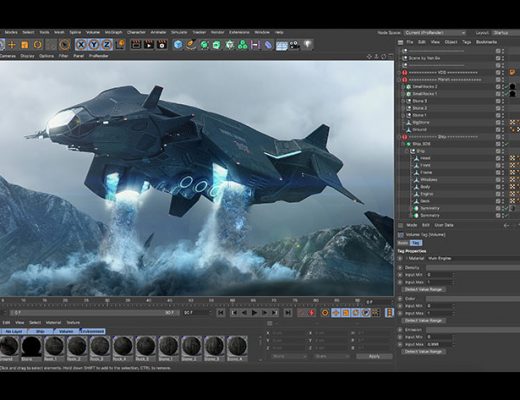Viewport: 520px width, 400px height.
Task: Open Object Manager Tags menu
Action: coord(467,42)
